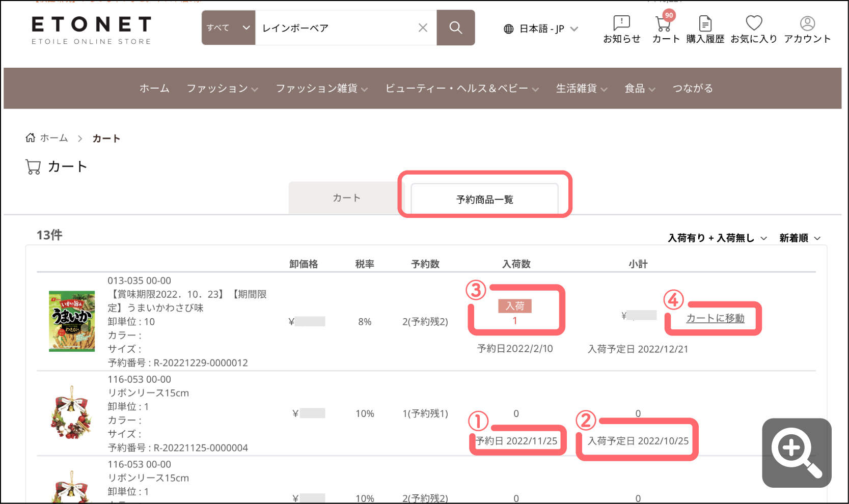849x504 pixels.
Task: Click the うまいか snack product thumbnail
Action: (x=72, y=321)
